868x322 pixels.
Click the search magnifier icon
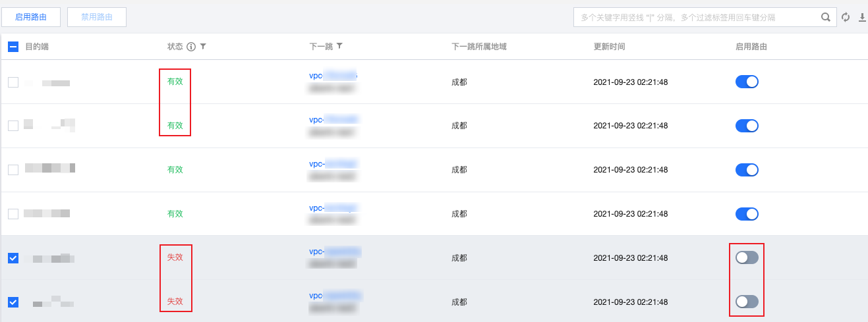[825, 18]
